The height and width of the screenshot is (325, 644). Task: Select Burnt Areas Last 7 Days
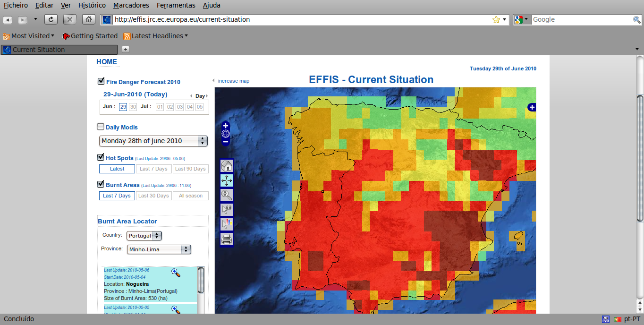[x=117, y=196]
